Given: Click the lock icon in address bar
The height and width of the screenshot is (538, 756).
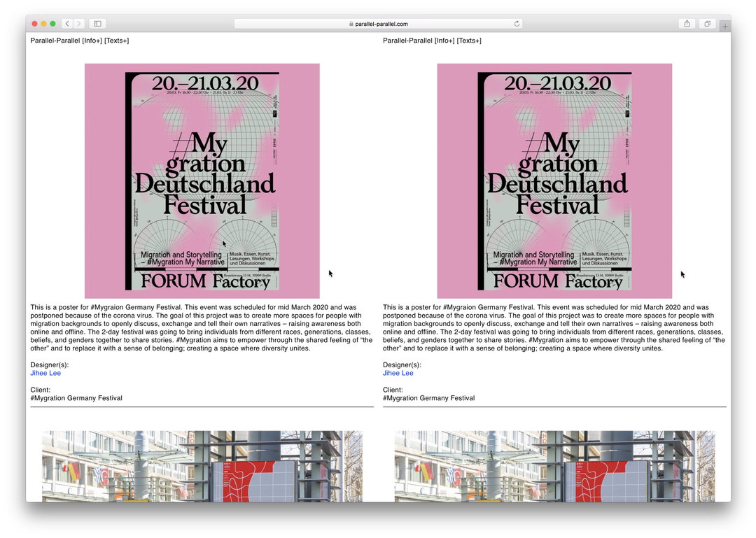Looking at the screenshot, I should pyautogui.click(x=351, y=24).
